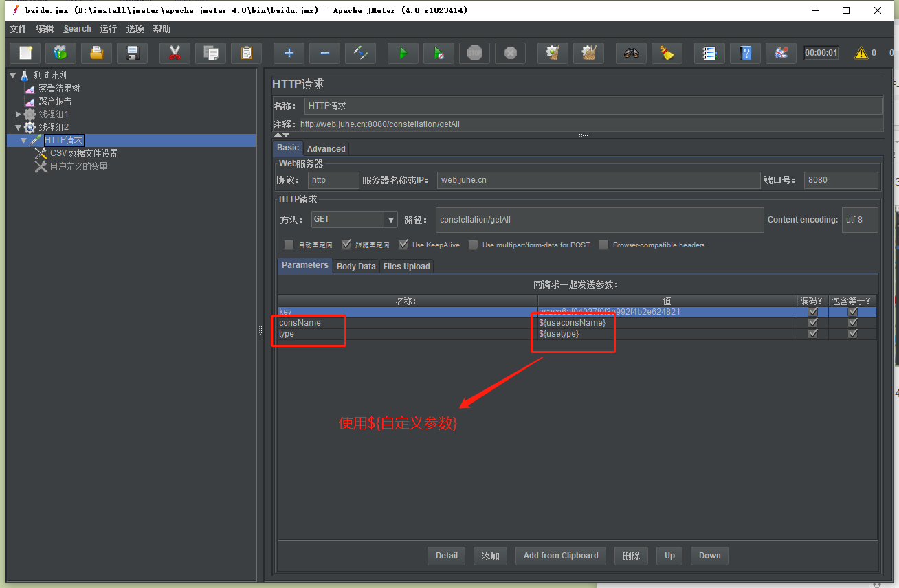Select the ${useconsName} value cell

(x=667, y=323)
